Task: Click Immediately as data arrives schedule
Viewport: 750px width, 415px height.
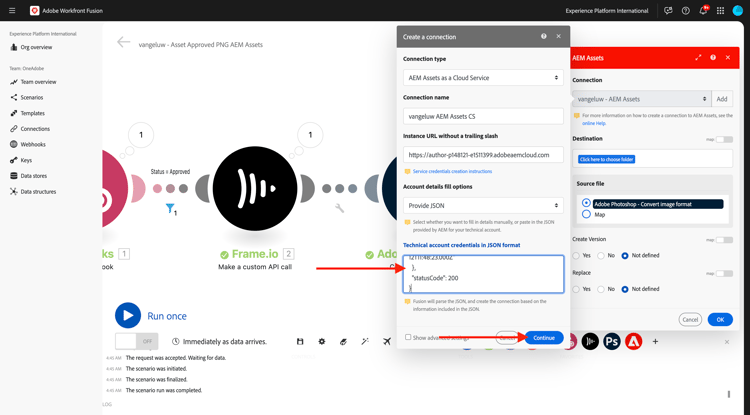Action: click(220, 341)
